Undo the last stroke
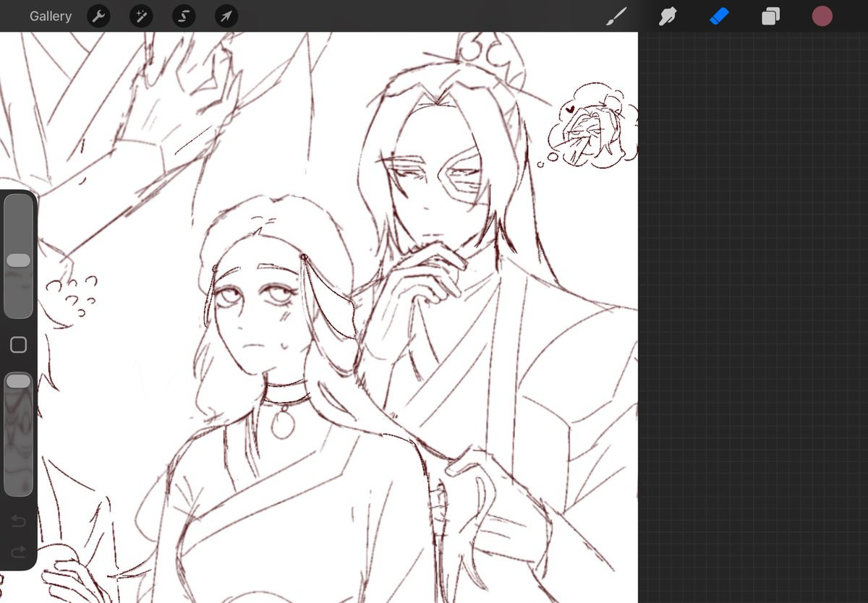The image size is (868, 603). 19,521
